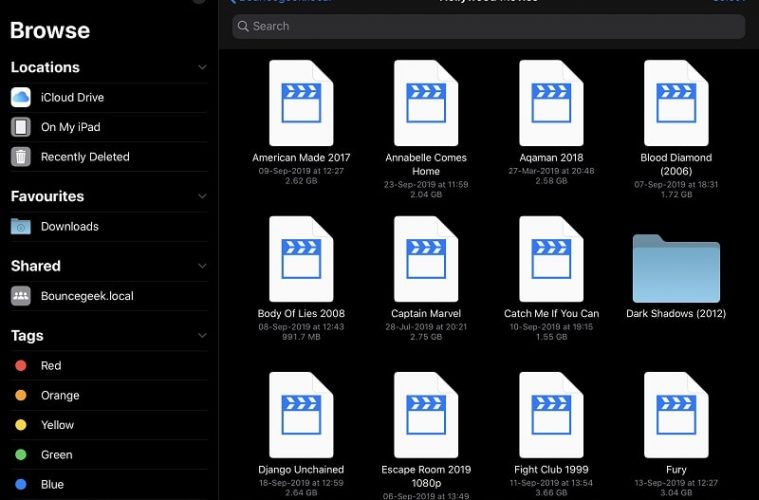The height and width of the screenshot is (500, 759).
Task: Click the "2.62 GB" file size text
Action: (301, 181)
